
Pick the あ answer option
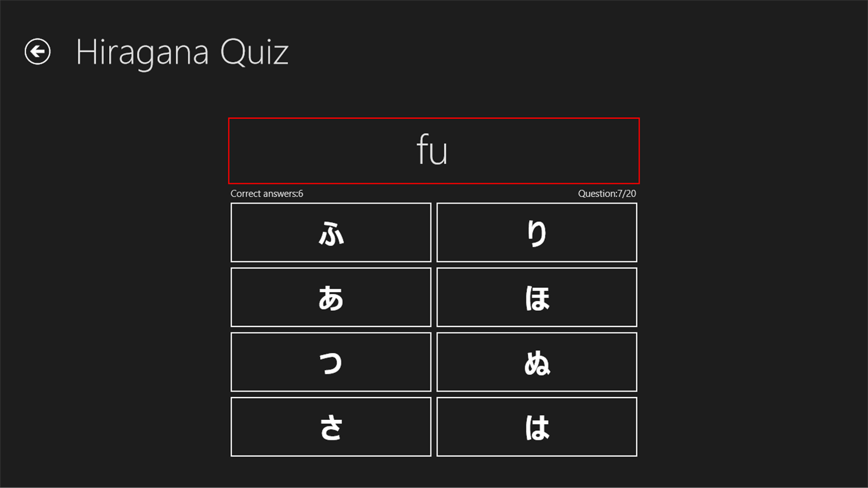pyautogui.click(x=331, y=297)
